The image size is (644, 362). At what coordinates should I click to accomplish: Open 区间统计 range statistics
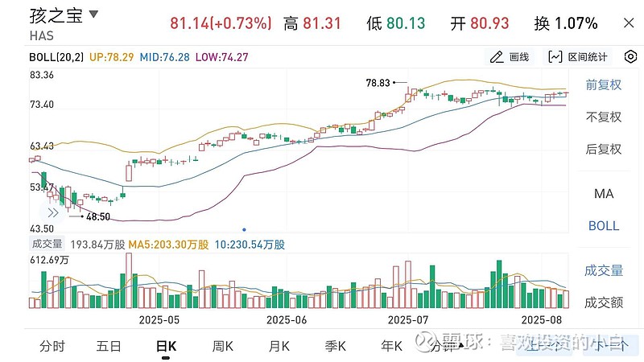(579, 57)
